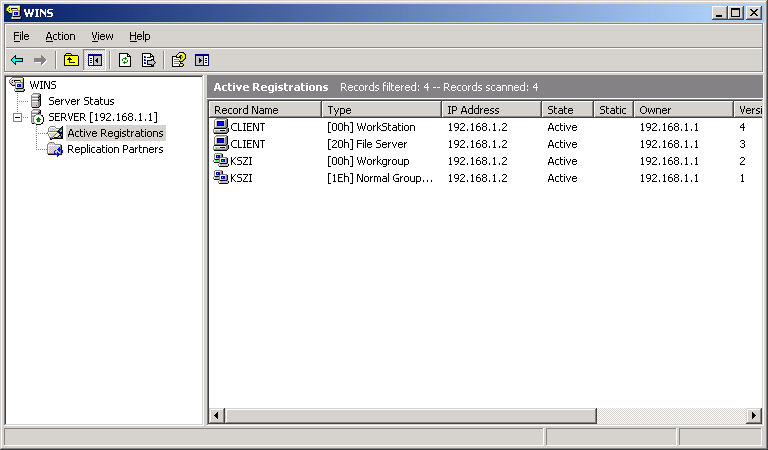Screen dimensions: 768x450
Task: Click version number 1 in last row
Action: pyautogui.click(x=742, y=178)
